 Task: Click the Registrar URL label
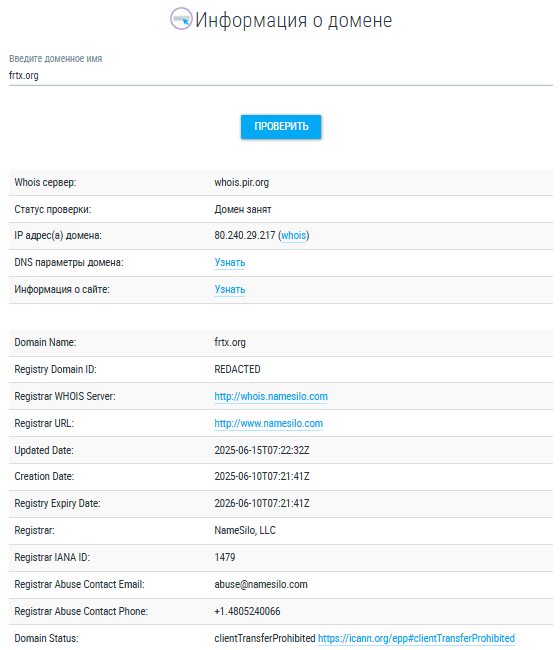pyautogui.click(x=44, y=423)
